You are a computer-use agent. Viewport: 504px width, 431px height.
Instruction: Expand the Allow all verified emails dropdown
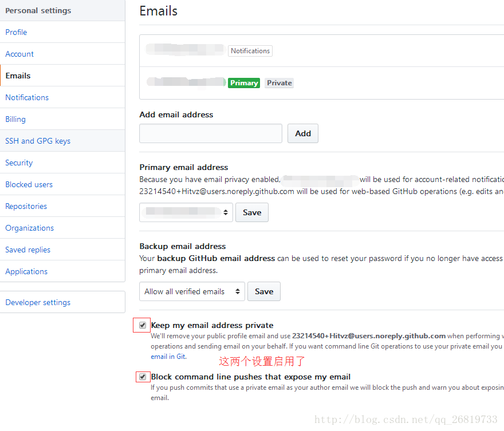click(x=192, y=291)
